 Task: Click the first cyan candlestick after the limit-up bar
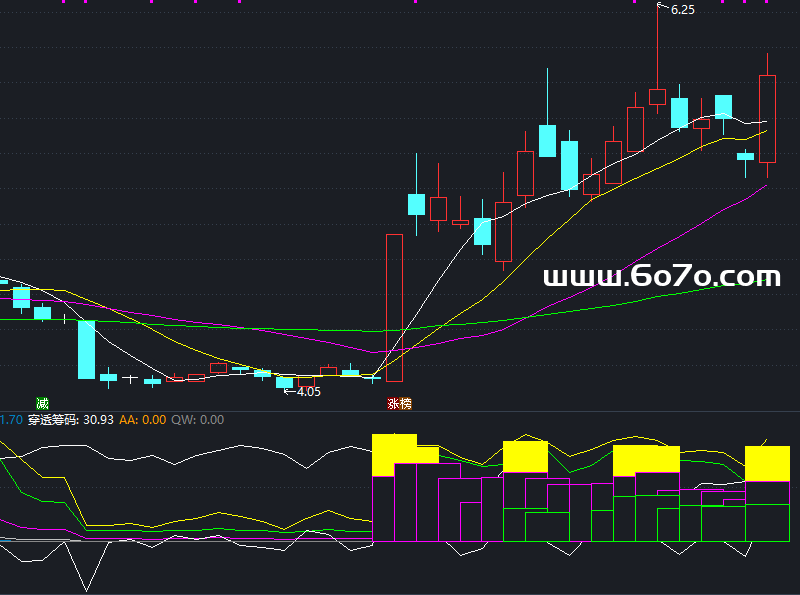416,204
